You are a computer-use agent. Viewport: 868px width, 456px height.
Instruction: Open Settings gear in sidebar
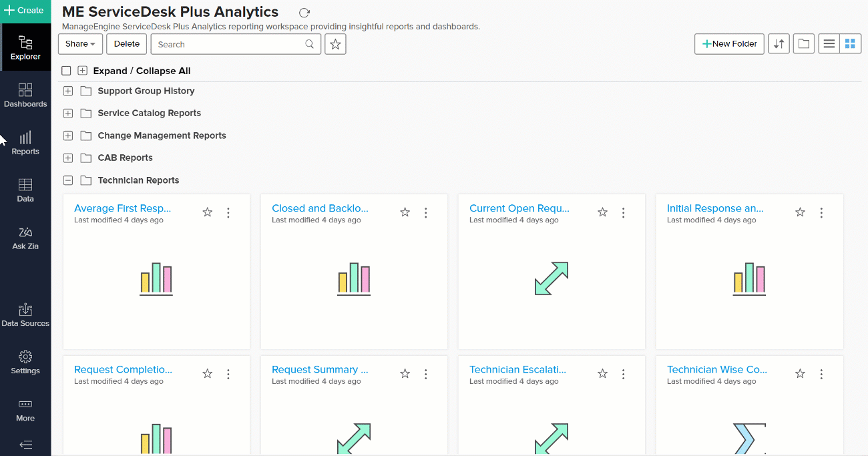pos(25,362)
